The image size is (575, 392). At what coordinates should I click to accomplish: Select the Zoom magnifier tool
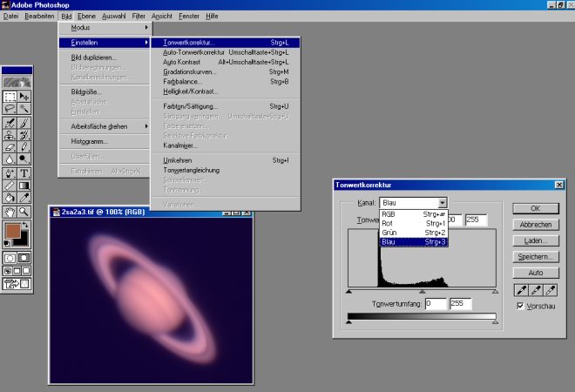click(24, 211)
